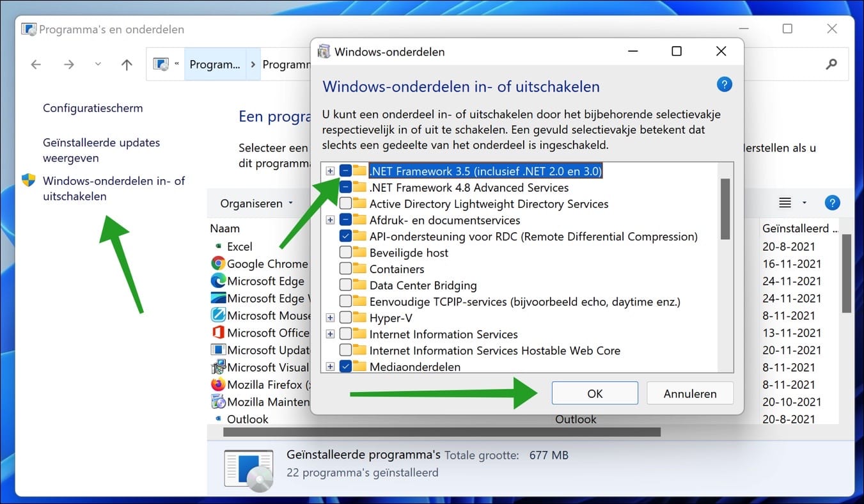Image resolution: width=864 pixels, height=504 pixels.
Task: Click the shield icon next to Windows-onderdelen link
Action: point(28,180)
